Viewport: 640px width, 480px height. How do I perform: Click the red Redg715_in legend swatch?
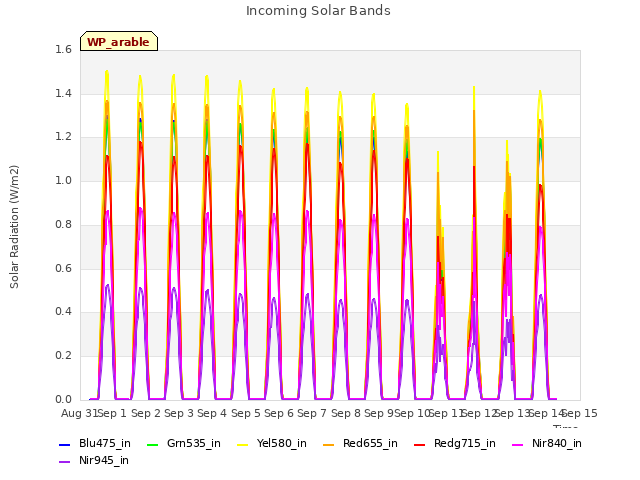click(x=420, y=444)
